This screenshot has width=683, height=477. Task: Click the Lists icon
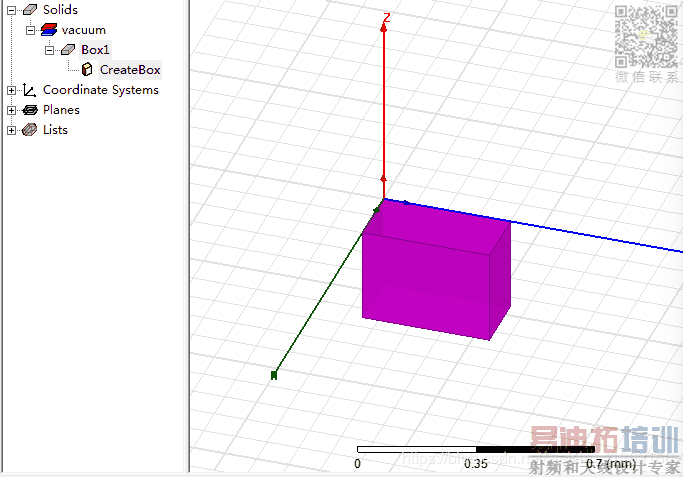pyautogui.click(x=30, y=130)
